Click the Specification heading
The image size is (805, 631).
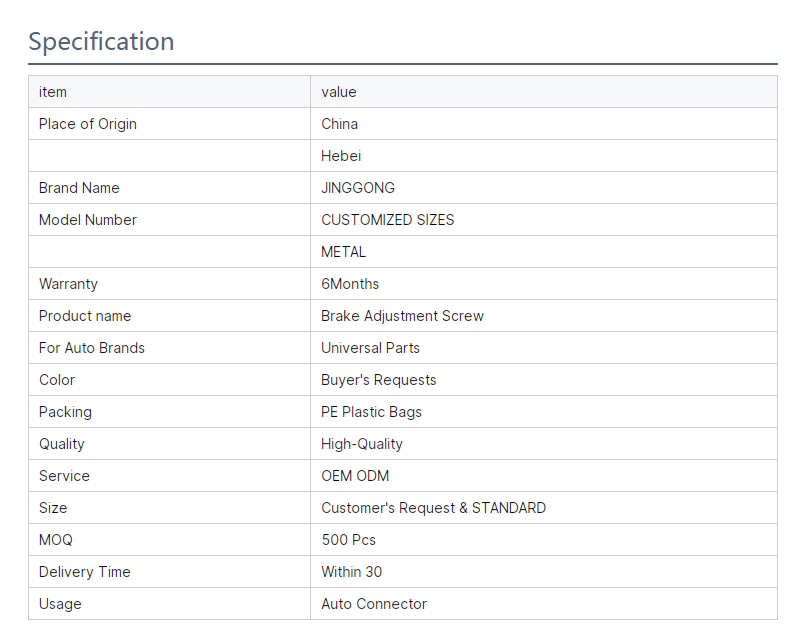pos(101,42)
